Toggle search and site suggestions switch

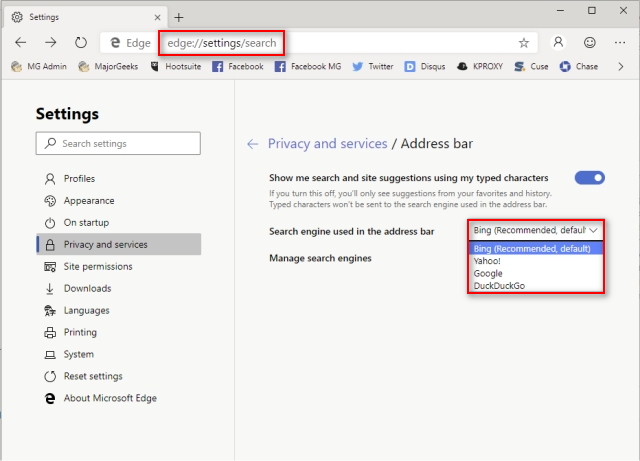point(589,178)
